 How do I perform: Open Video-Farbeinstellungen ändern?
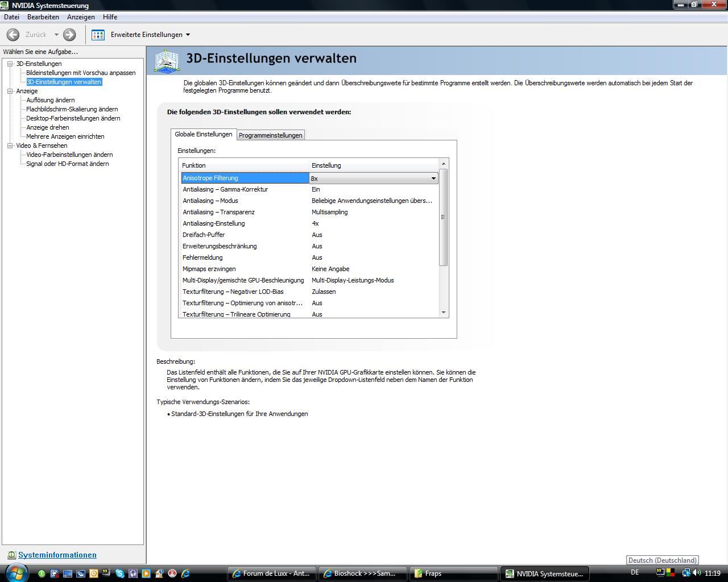pyautogui.click(x=69, y=155)
